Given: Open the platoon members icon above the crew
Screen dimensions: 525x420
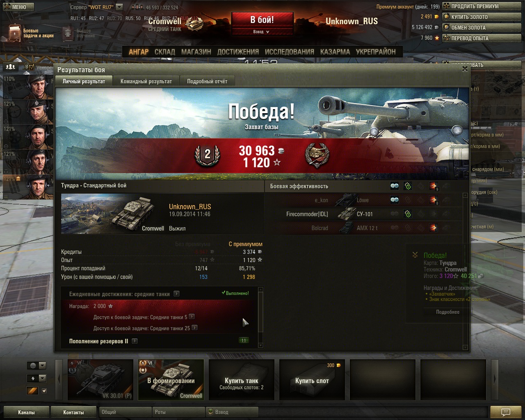Looking at the screenshot, I should pyautogui.click(x=10, y=66).
